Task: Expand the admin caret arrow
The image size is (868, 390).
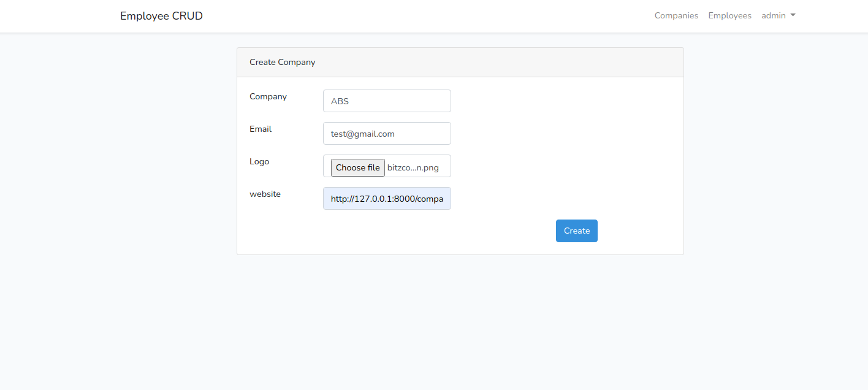Action: (793, 16)
